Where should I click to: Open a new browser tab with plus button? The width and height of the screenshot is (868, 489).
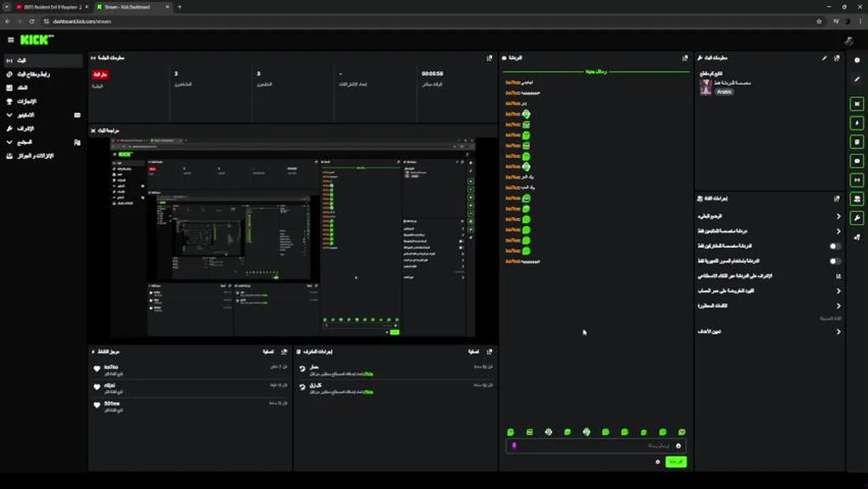(179, 7)
